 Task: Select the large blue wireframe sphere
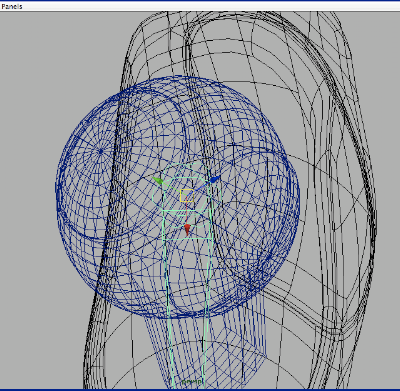click(178, 197)
